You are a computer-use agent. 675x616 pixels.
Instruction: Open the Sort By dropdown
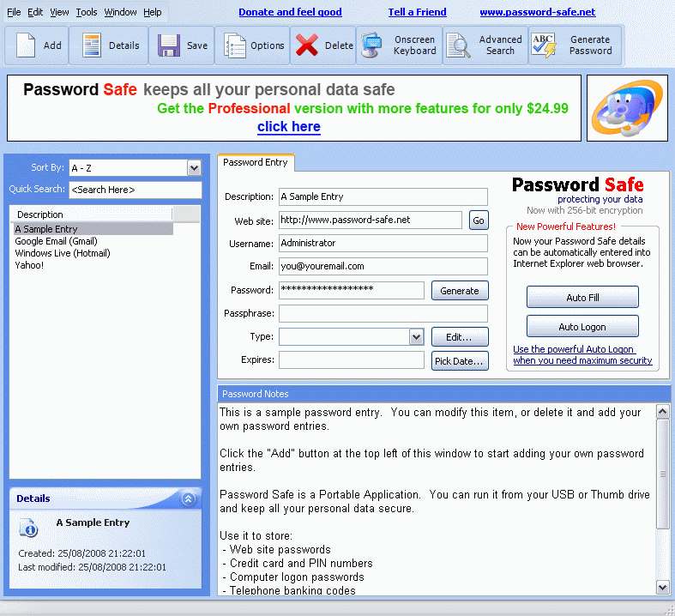pos(194,168)
